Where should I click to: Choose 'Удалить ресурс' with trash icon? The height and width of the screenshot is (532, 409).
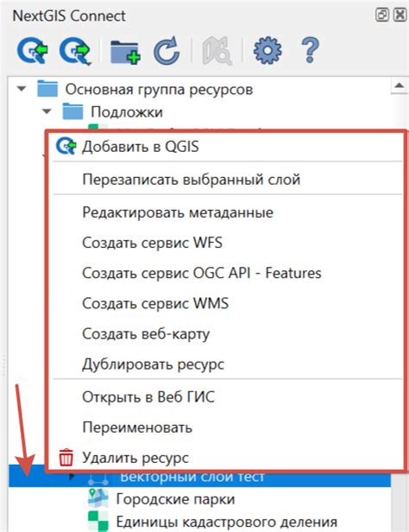tap(226, 458)
